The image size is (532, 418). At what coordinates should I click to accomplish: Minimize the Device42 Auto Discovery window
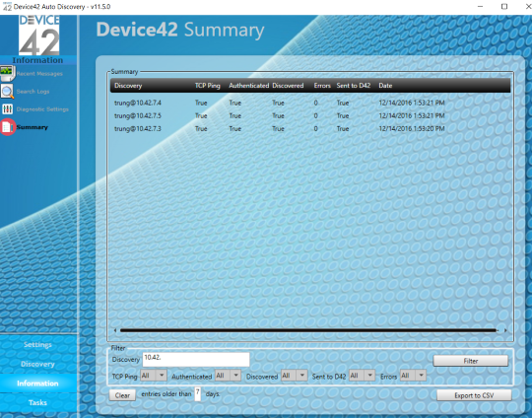480,7
